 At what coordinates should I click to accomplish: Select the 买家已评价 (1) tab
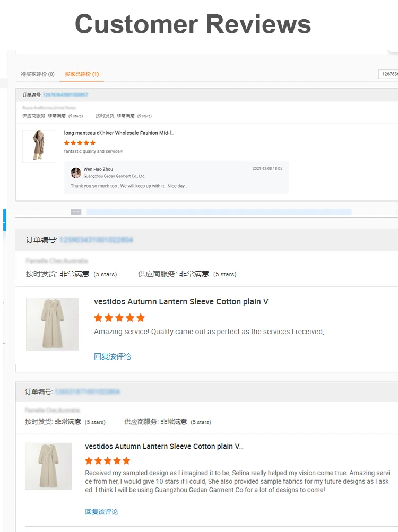(82, 74)
